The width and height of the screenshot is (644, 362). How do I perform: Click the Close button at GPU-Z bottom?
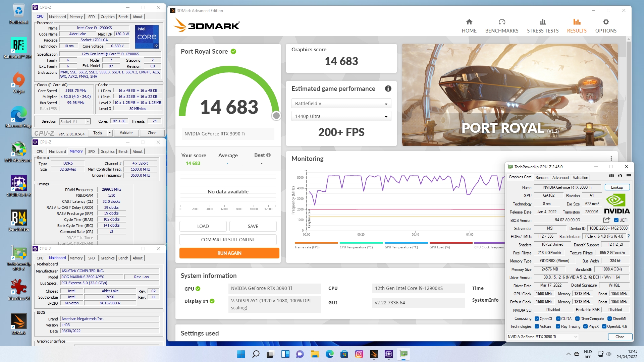coord(620,337)
